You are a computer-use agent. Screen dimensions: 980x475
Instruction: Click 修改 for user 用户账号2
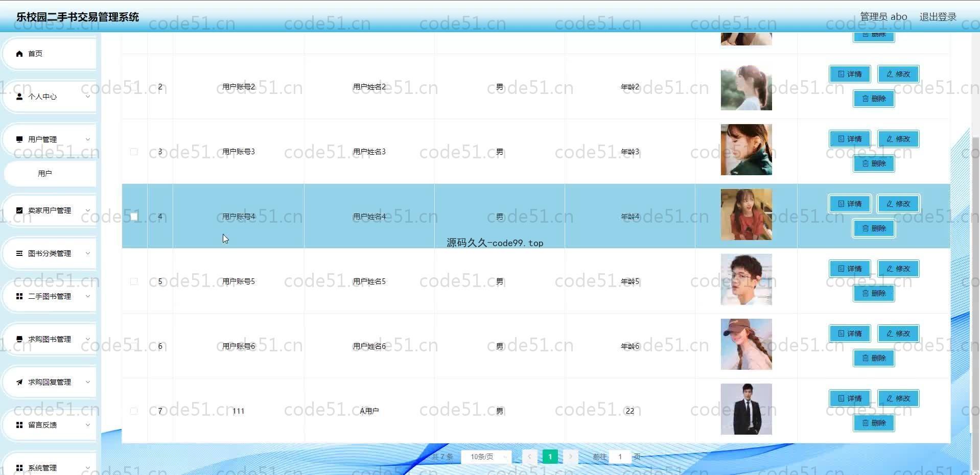coord(898,74)
